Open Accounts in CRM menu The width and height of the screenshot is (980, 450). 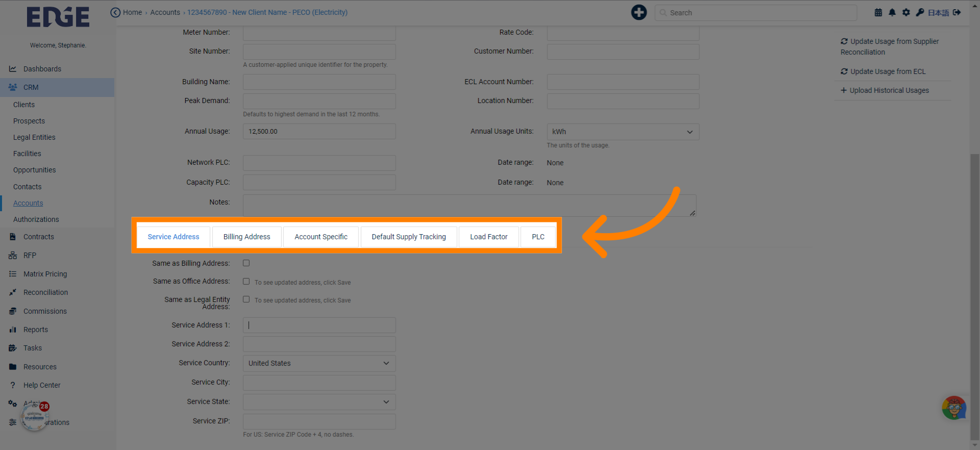click(28, 203)
